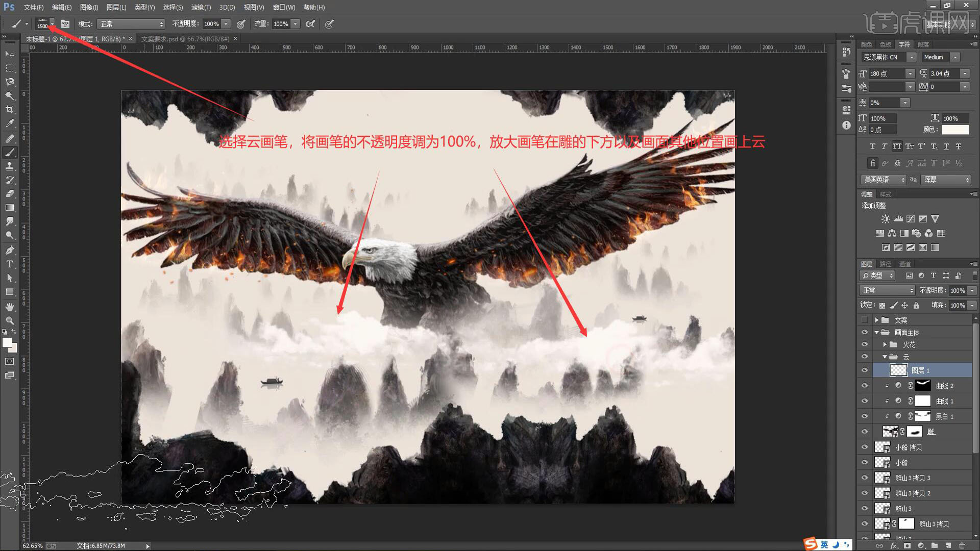The image size is (980, 551).
Task: Select the Eyedropper tool
Action: point(10,123)
